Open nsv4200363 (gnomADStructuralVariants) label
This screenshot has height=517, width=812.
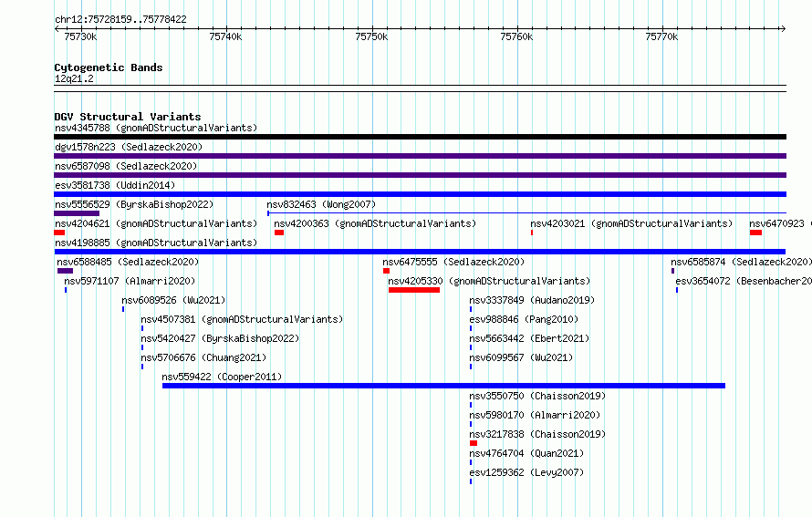coord(375,223)
